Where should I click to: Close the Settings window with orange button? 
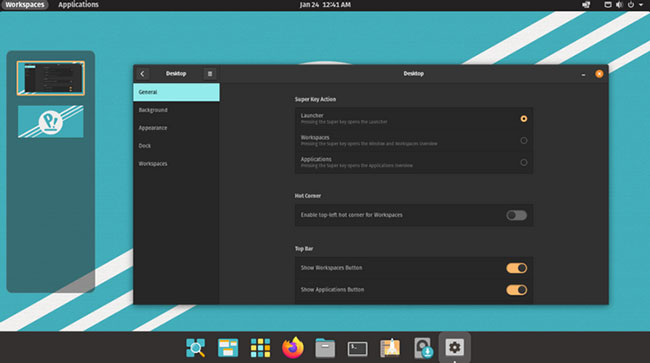coord(599,74)
